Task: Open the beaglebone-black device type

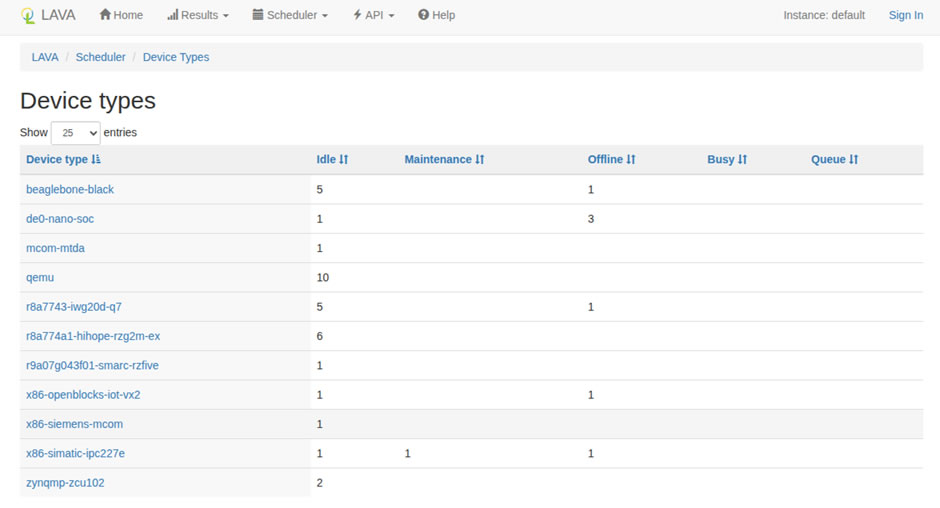Action: (70, 189)
